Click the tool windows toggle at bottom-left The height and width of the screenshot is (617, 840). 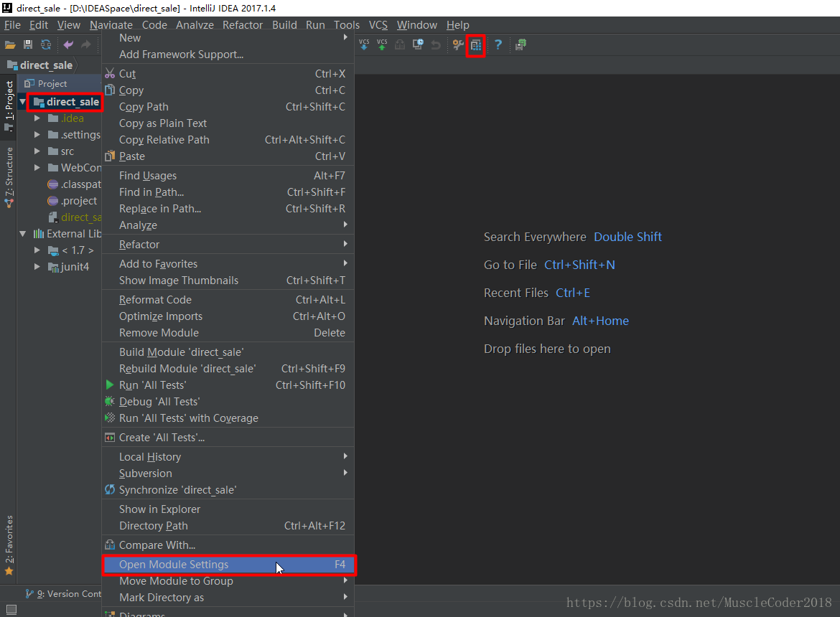coord(11,610)
